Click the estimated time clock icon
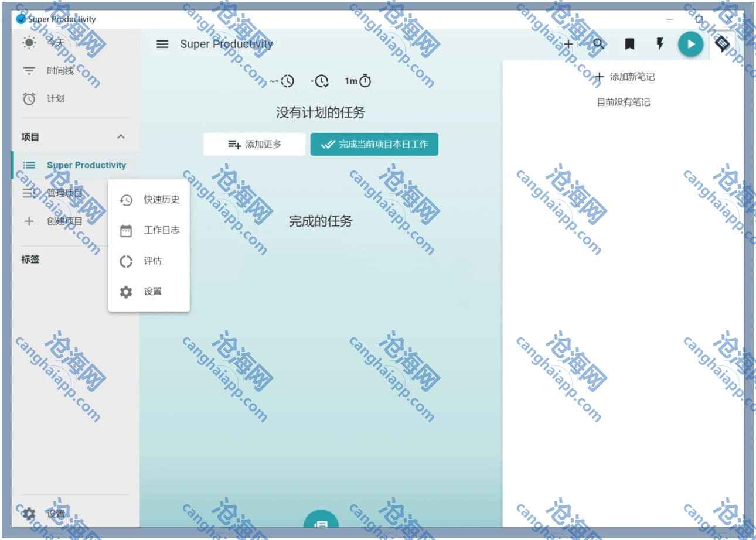756x540 pixels. tap(282, 81)
